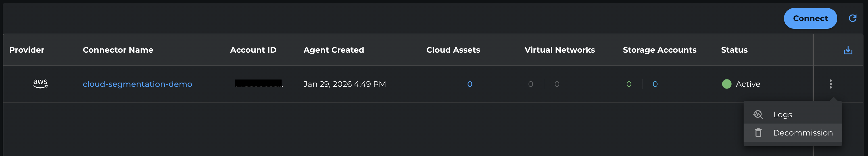Click the Cloud Assets count link
This screenshot has height=156, width=868.
point(470,84)
